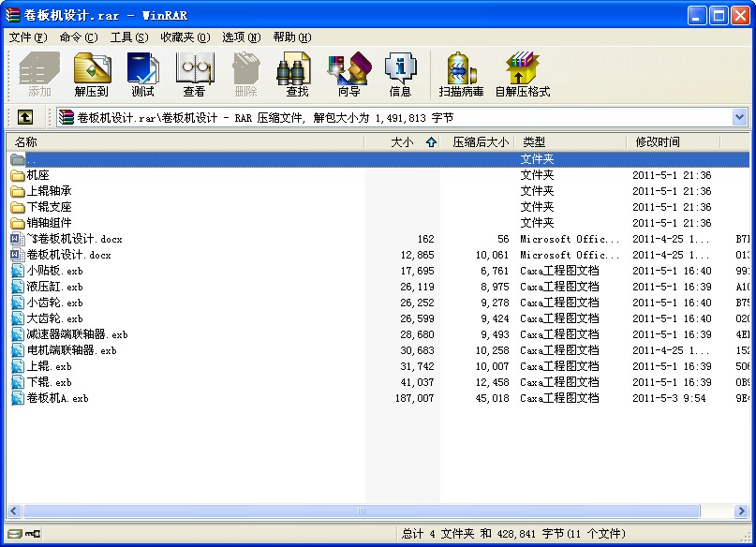Screen dimensions: 756x547
Task: Click the 卷板机设计.docx Word file icon
Action: click(18, 255)
